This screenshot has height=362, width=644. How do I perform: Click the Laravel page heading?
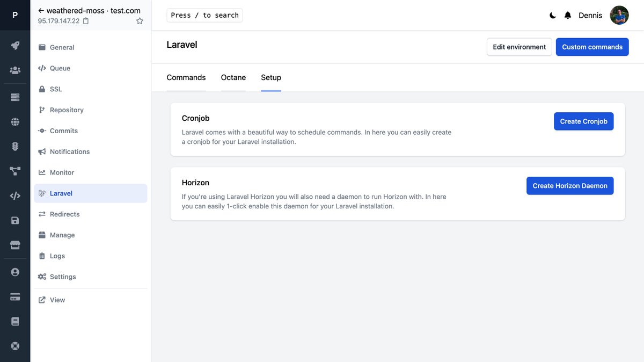pyautogui.click(x=182, y=45)
